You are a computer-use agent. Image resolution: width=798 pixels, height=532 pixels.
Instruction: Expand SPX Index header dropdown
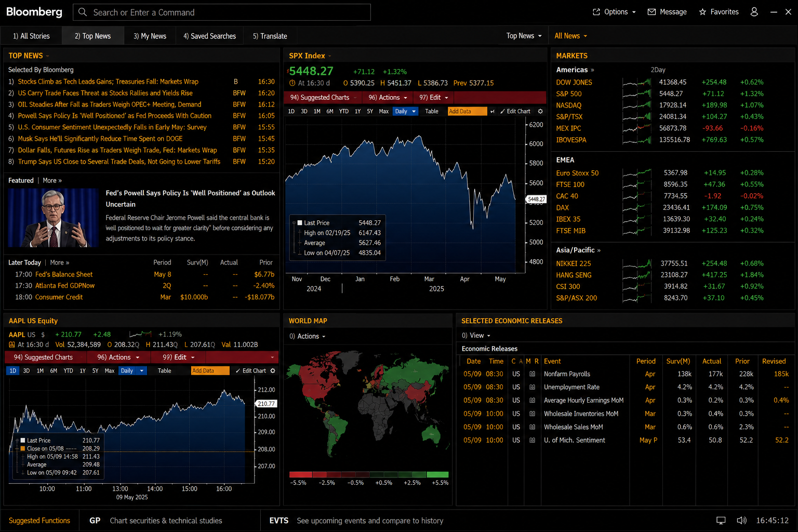[329, 56]
